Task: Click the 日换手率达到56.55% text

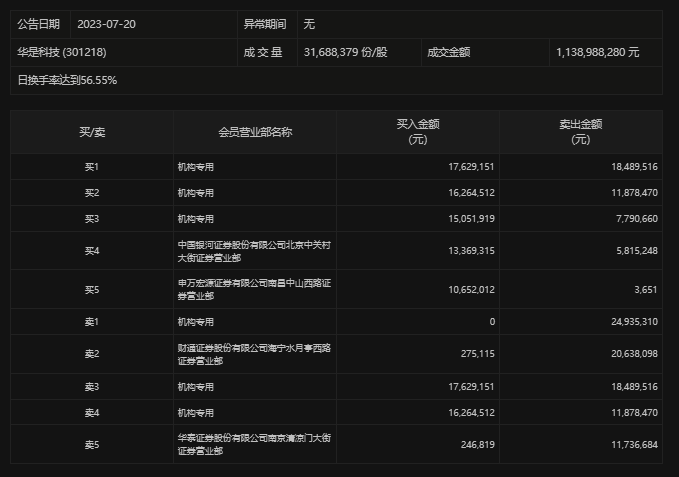Action: (x=67, y=81)
